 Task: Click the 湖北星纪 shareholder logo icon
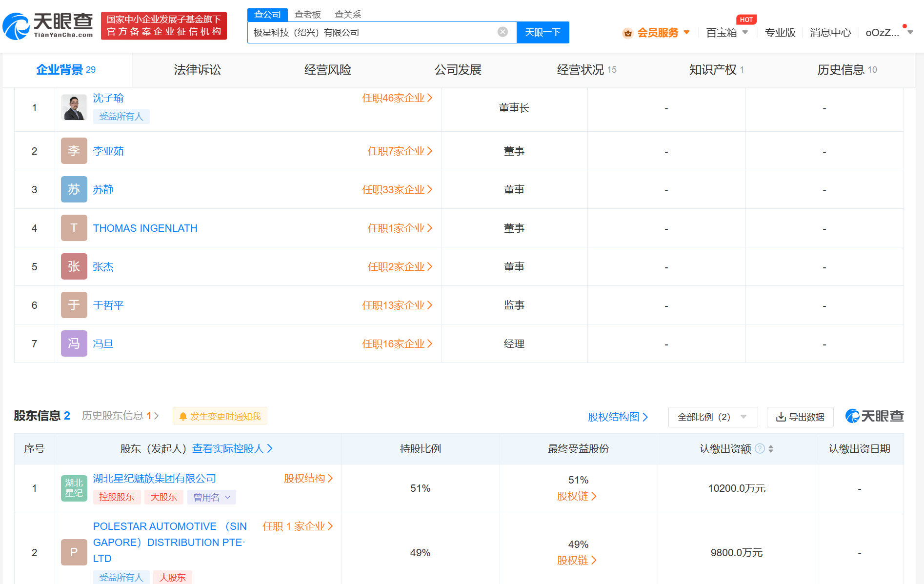(74, 488)
